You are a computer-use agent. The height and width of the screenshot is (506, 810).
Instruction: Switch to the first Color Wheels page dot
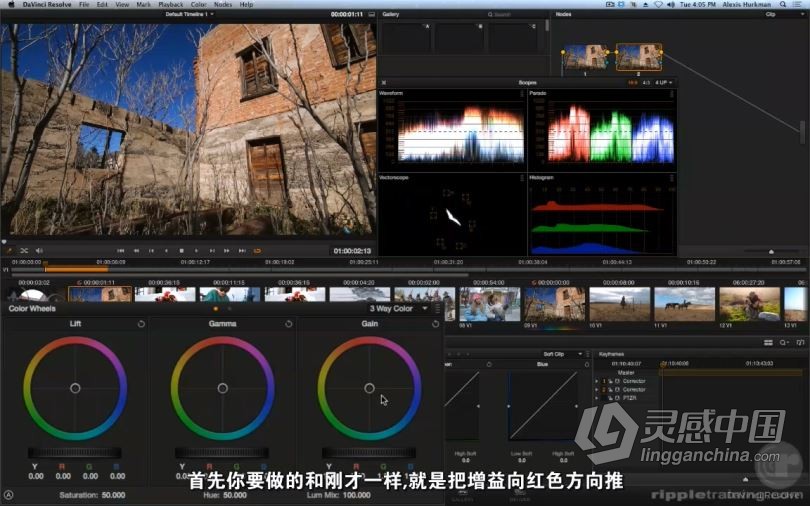[215, 309]
